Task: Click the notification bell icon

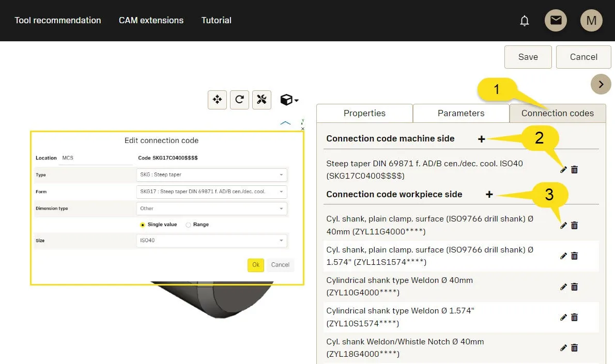Action: [x=525, y=21]
